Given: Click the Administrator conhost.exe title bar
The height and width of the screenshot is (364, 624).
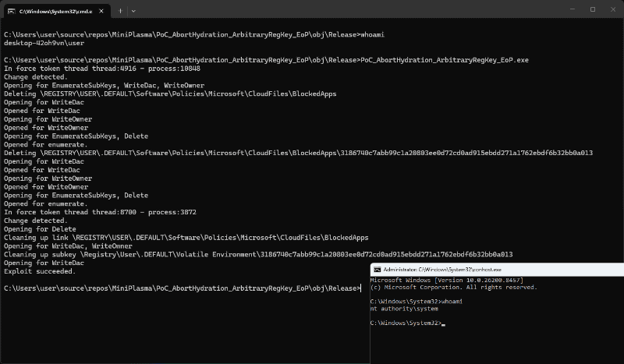Looking at the screenshot, I should [497, 270].
